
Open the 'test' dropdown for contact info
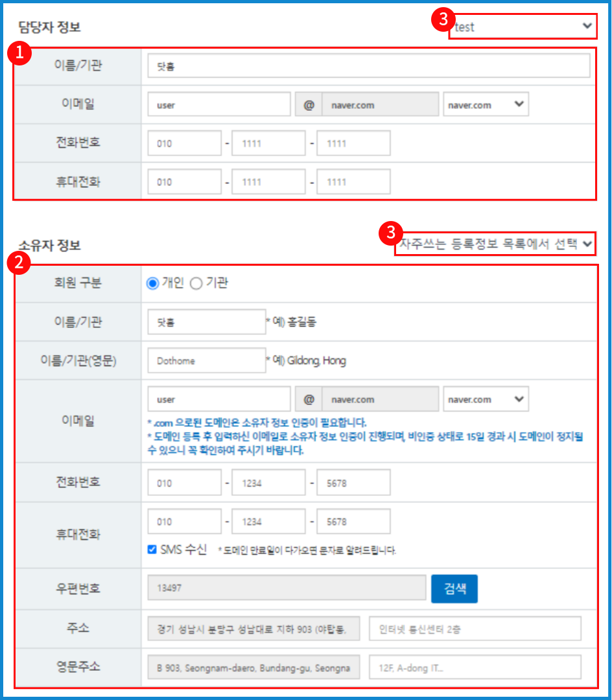point(523,27)
